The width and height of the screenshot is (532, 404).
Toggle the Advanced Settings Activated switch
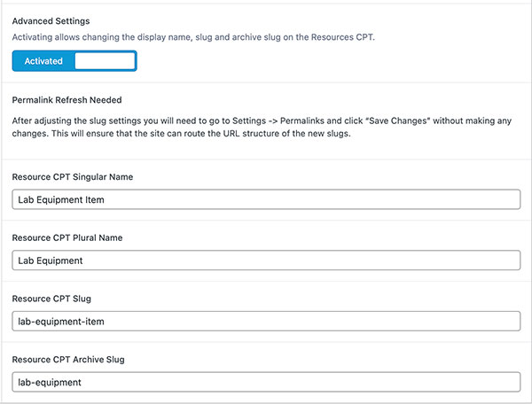point(74,61)
